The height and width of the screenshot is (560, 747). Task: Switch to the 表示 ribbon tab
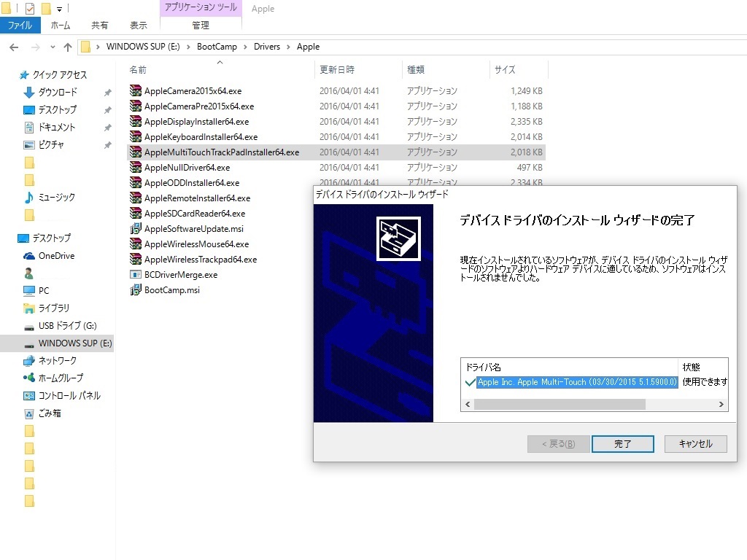click(139, 26)
